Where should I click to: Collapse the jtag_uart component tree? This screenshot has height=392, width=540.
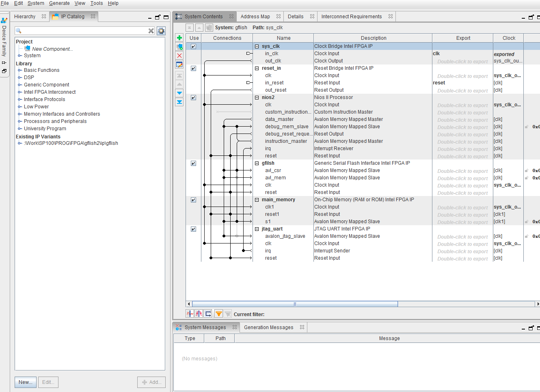pyautogui.click(x=257, y=229)
